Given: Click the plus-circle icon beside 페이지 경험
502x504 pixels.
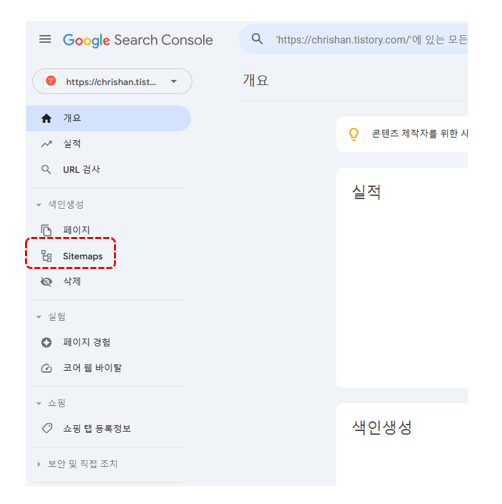Looking at the screenshot, I should pyautogui.click(x=46, y=342).
